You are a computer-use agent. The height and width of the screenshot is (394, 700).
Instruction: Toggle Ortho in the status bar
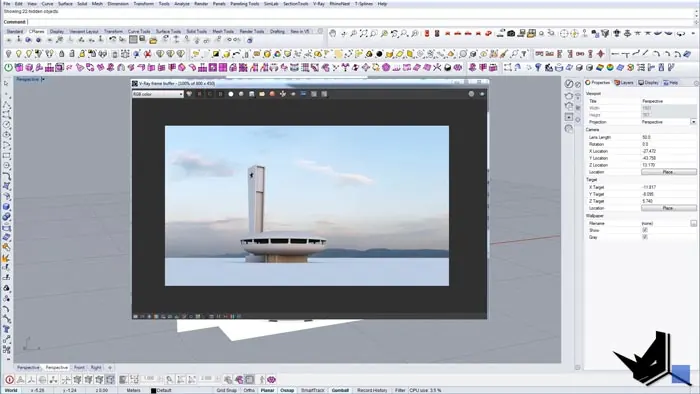pos(249,390)
